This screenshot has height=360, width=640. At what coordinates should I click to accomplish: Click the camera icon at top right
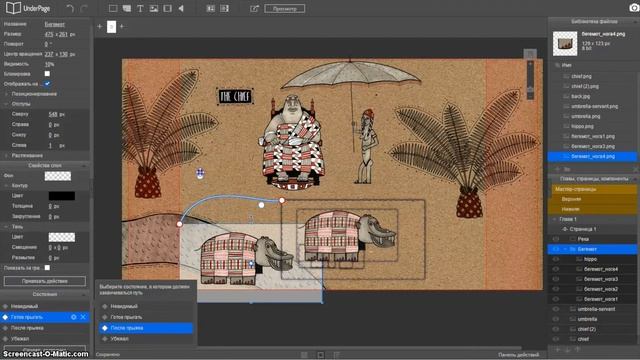coord(634,8)
